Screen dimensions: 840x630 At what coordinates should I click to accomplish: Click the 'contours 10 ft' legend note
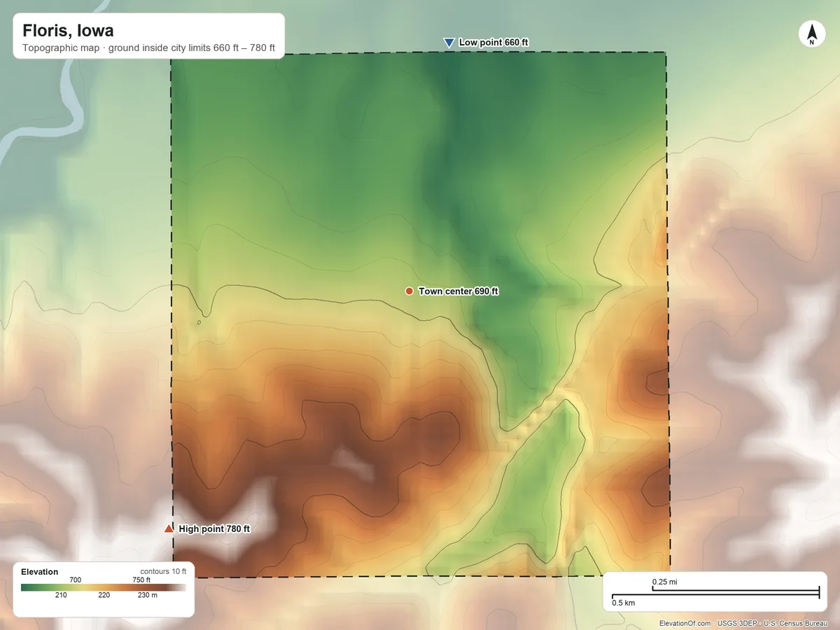tap(163, 571)
